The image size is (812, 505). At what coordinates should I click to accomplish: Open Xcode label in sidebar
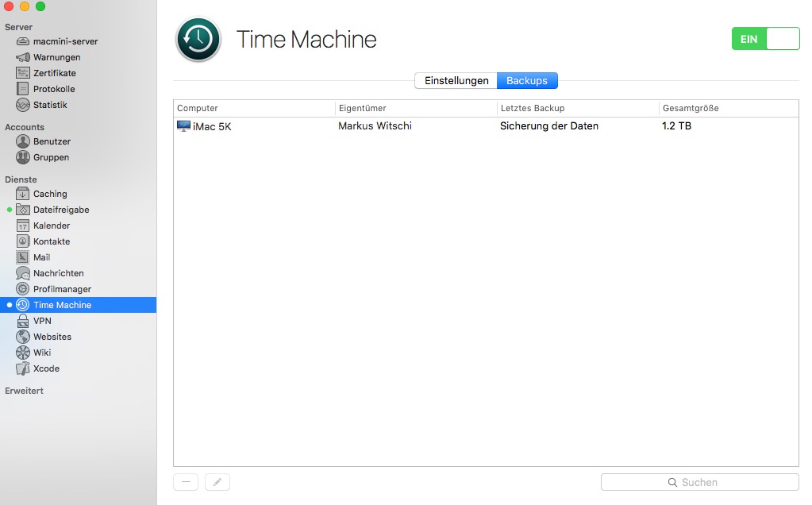pyautogui.click(x=46, y=368)
